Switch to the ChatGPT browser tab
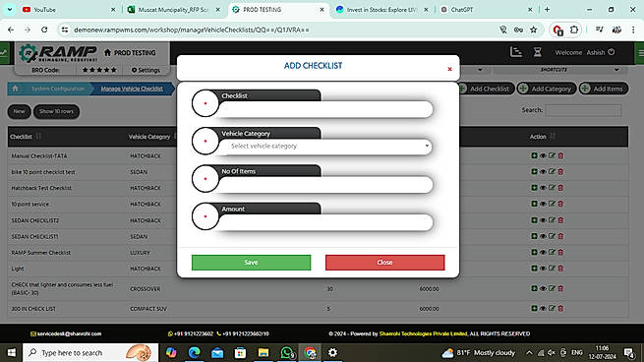The width and height of the screenshot is (644, 362). [x=486, y=10]
